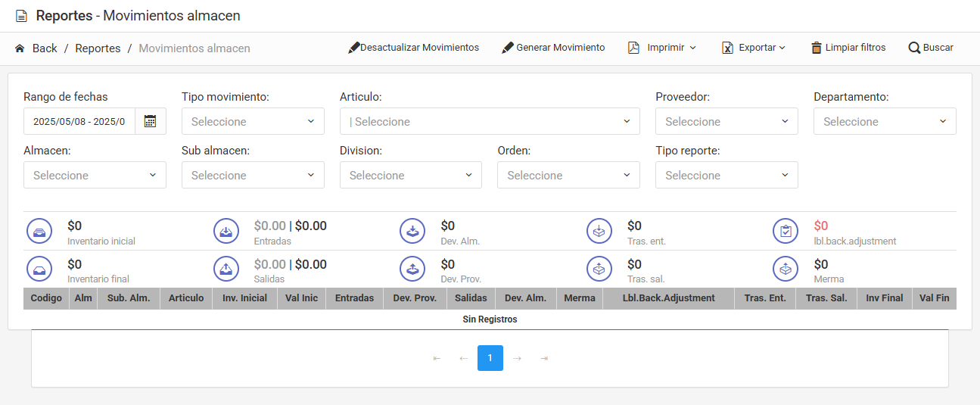980x405 pixels.
Task: Click the date range input field
Action: tap(79, 121)
